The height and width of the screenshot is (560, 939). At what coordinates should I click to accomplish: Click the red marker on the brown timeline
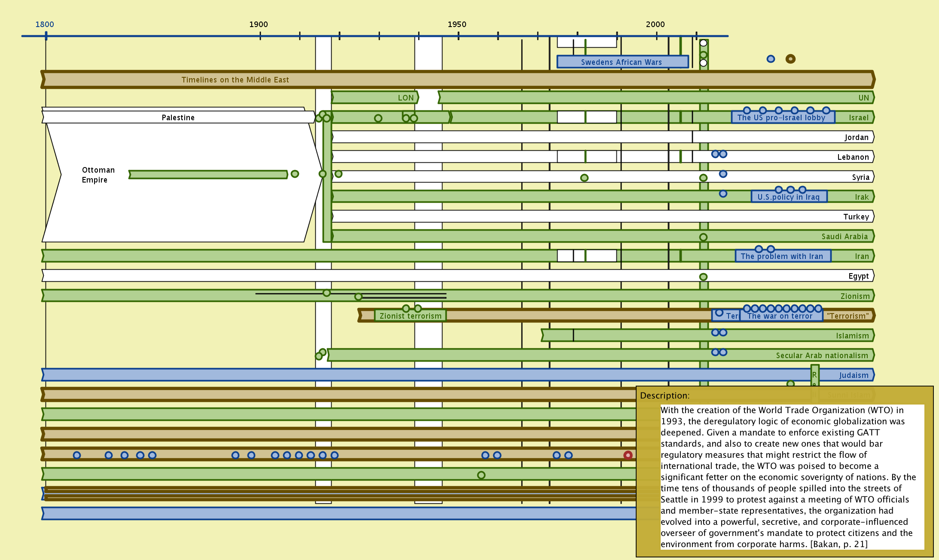tap(628, 455)
